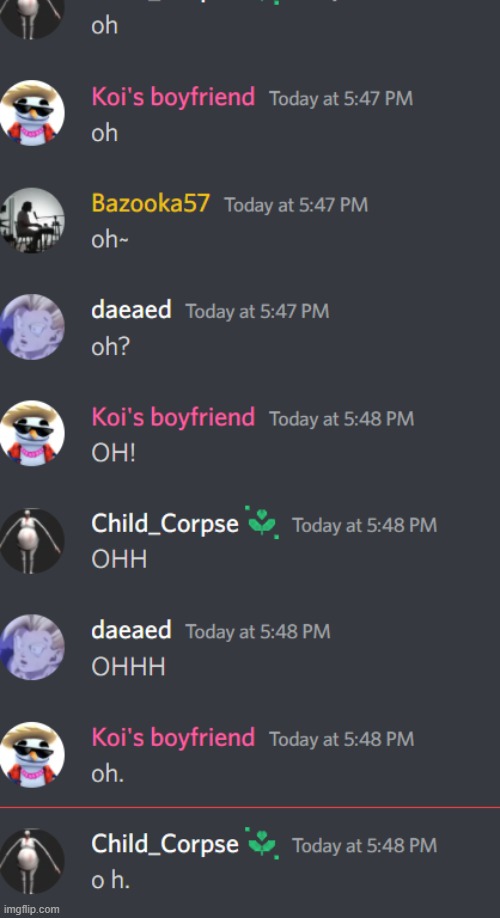
Task: Select the Child_Corpse username above the "OHH" message
Action: 165,524
